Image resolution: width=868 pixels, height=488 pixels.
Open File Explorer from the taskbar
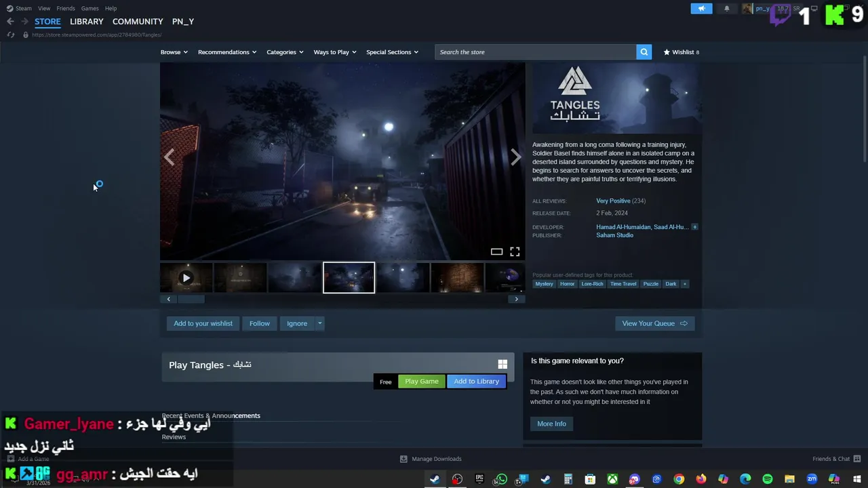click(x=789, y=479)
